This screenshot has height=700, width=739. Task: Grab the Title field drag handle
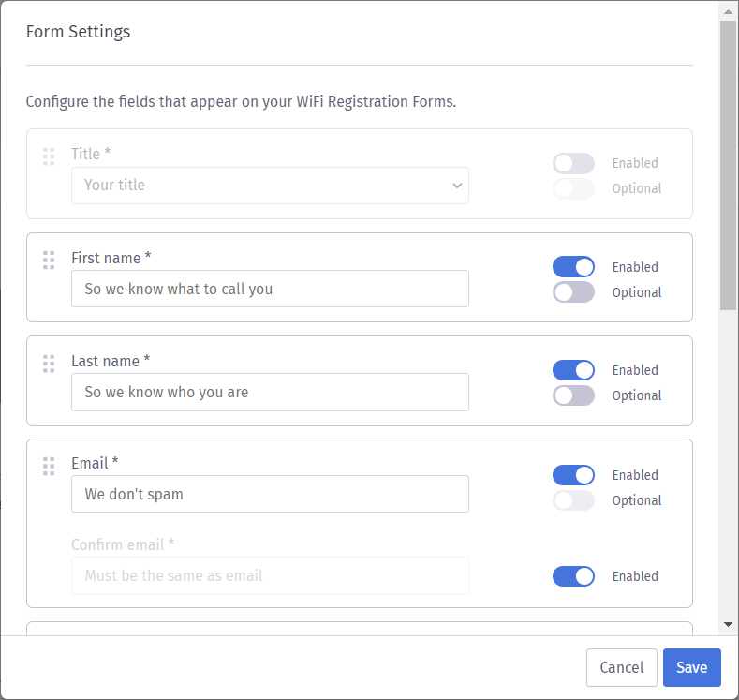tap(49, 156)
